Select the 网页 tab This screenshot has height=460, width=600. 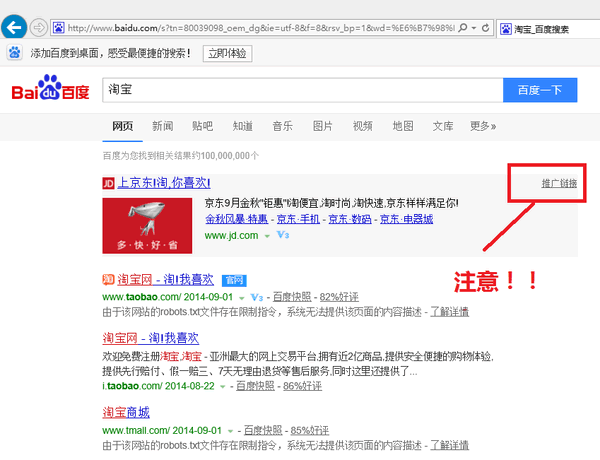coord(122,126)
